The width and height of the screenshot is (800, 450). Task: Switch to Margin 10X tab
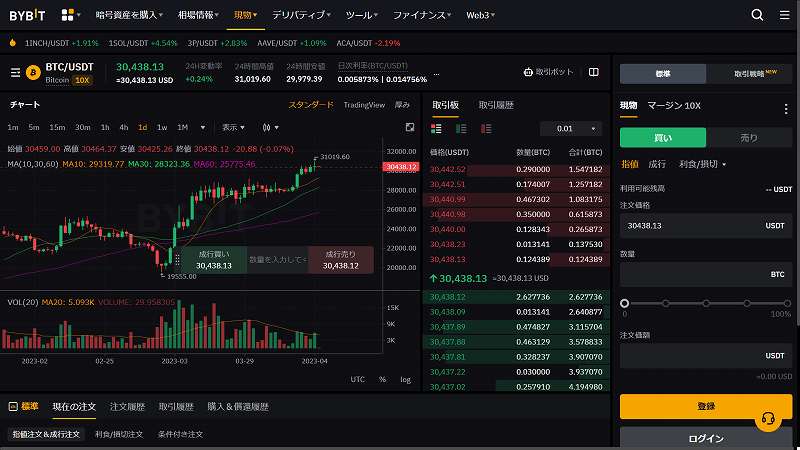[674, 106]
